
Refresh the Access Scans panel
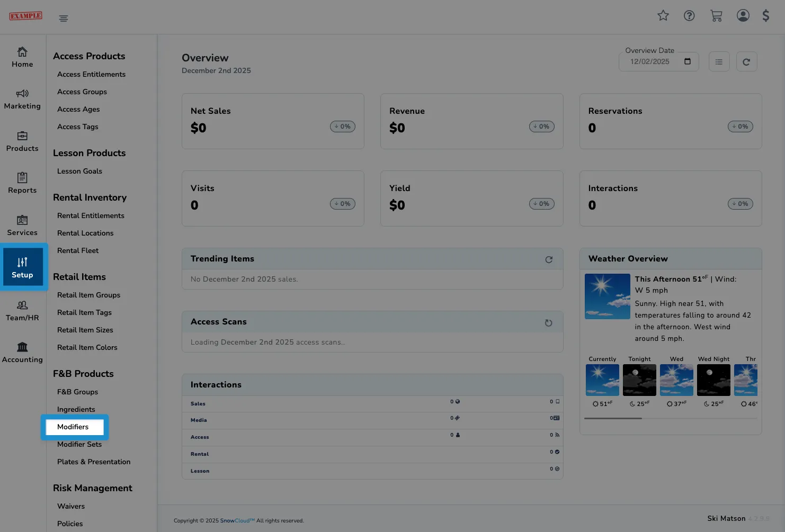tap(549, 323)
